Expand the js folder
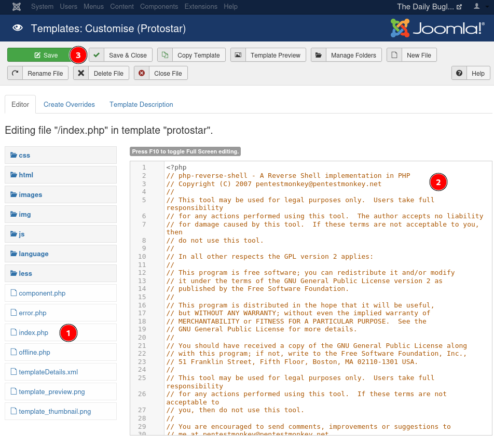Viewport: 494px width, 448px height. coord(61,234)
